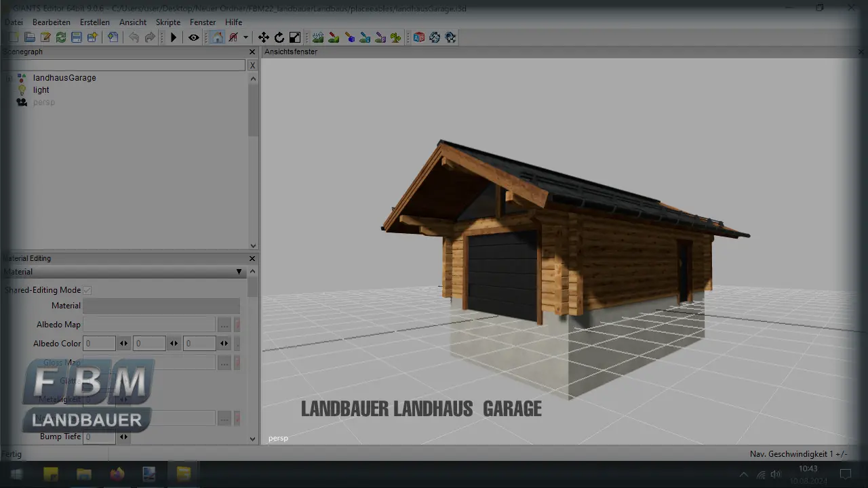This screenshot has height=488, width=868.
Task: Select the persp camera node
Action: (44, 102)
